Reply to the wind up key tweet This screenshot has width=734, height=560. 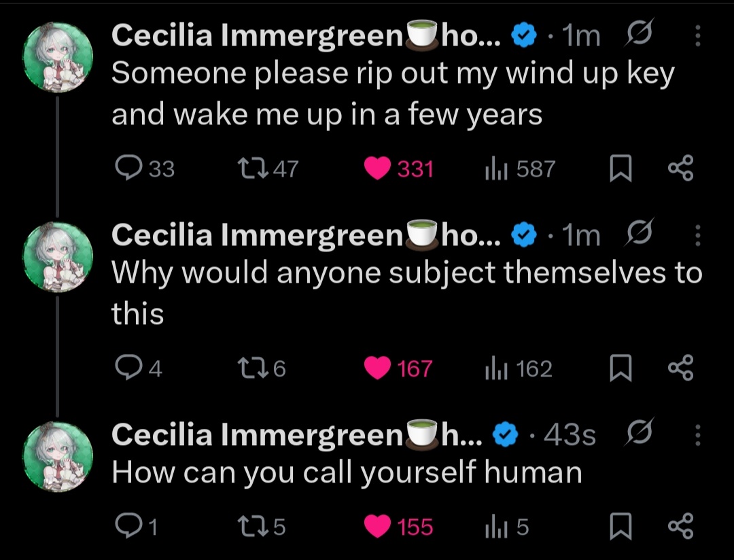point(128,169)
